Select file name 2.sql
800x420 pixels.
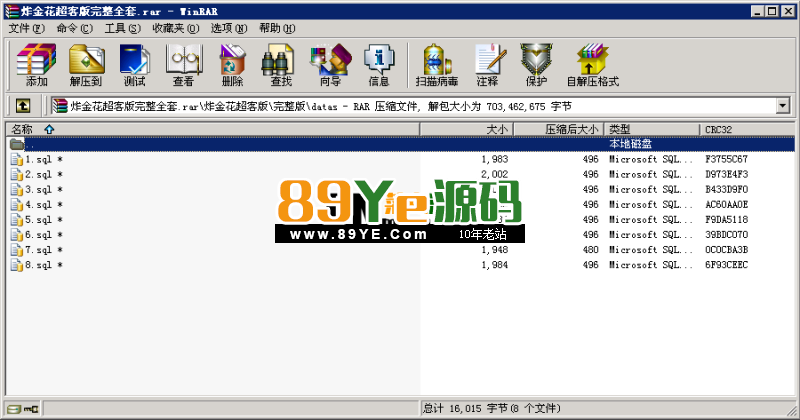pos(38,175)
